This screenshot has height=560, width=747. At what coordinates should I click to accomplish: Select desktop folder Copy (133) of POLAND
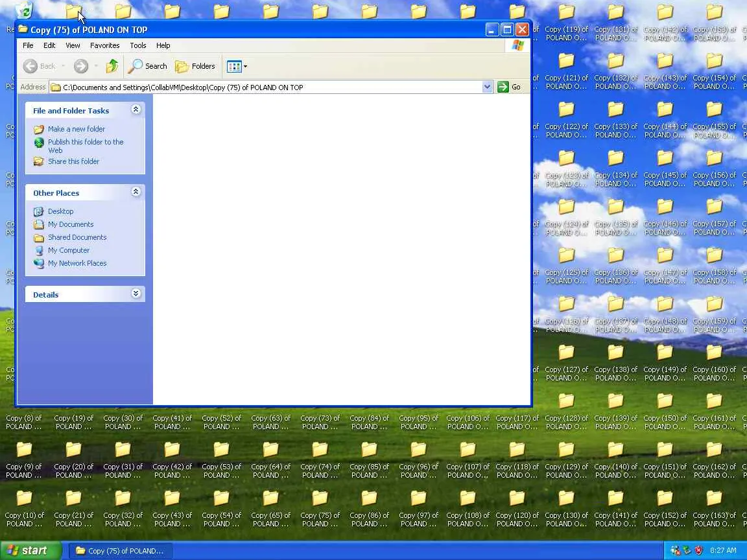(615, 119)
